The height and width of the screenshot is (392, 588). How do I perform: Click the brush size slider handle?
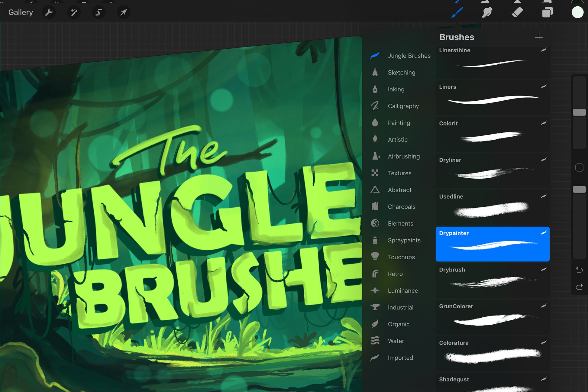coord(579,112)
